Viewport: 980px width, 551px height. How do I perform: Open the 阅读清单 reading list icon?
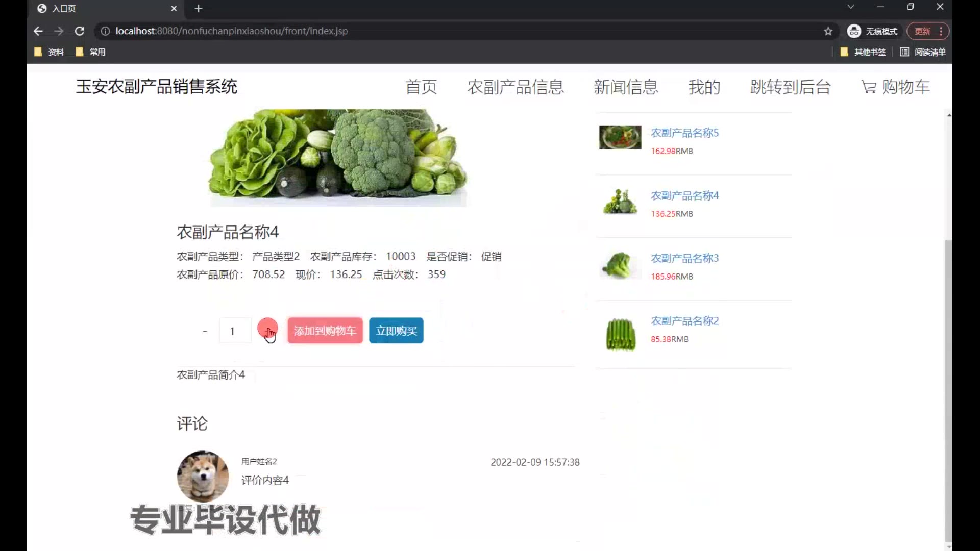904,52
